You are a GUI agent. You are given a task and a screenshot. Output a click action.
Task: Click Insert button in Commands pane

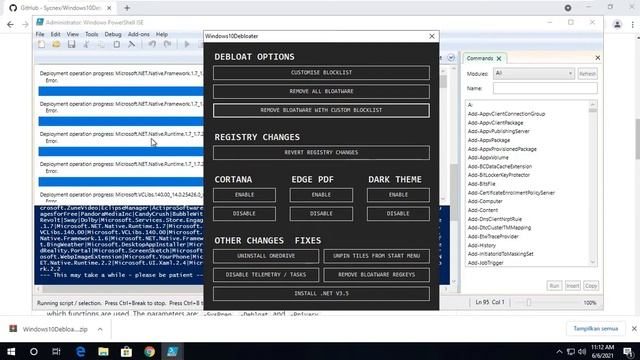pyautogui.click(x=572, y=286)
